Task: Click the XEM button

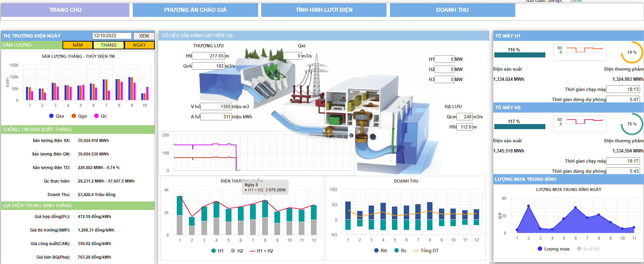Action: tap(144, 36)
